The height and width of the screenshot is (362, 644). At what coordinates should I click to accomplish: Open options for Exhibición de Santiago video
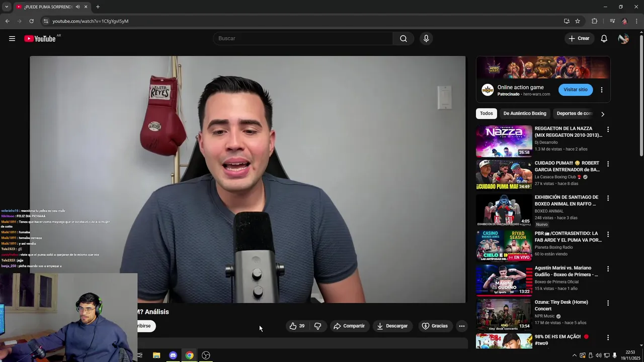tap(608, 198)
